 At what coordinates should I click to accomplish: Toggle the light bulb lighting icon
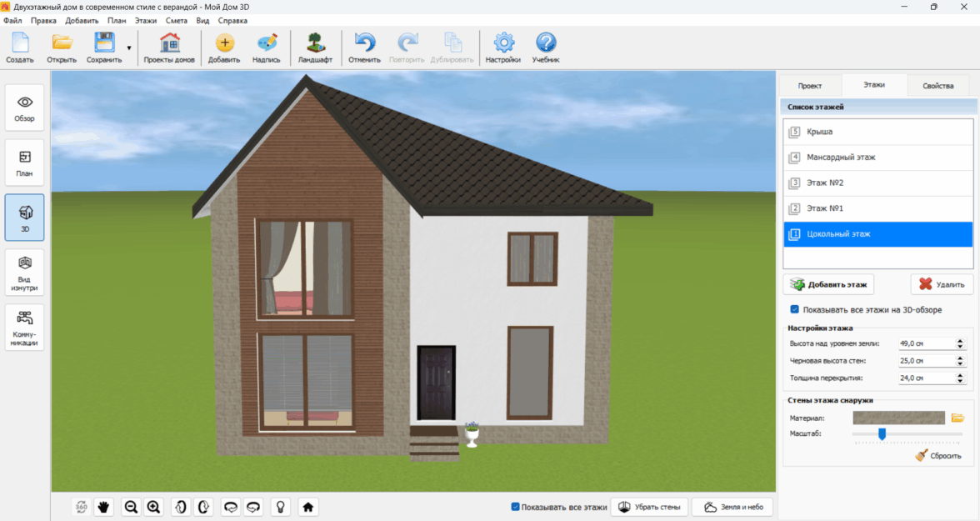(282, 506)
